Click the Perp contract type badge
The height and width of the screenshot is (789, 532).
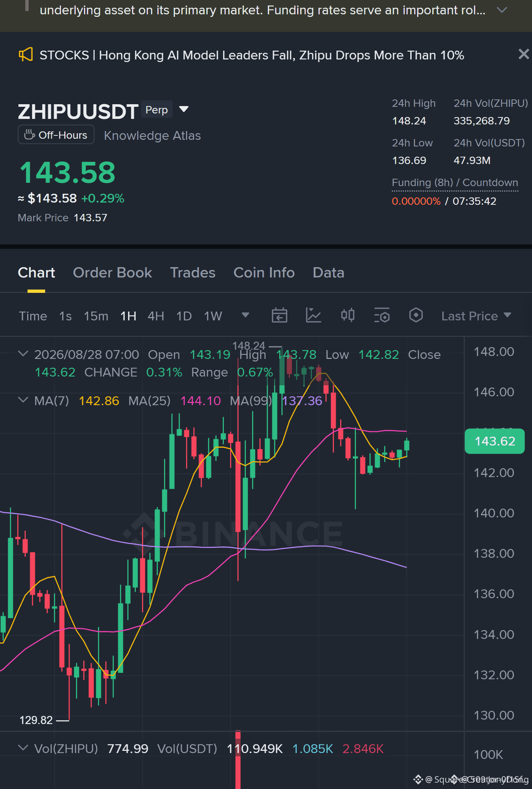tap(157, 110)
